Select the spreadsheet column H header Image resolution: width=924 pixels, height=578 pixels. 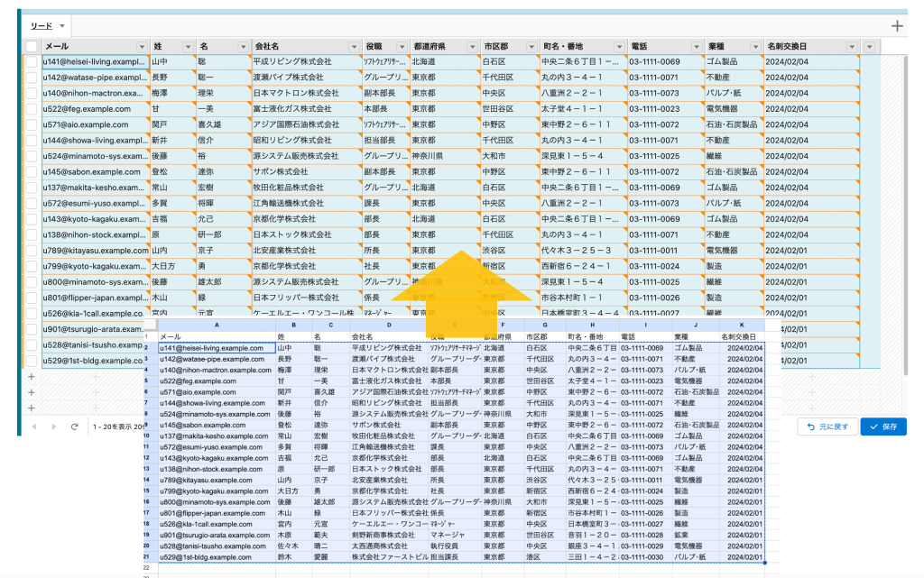pyautogui.click(x=592, y=325)
